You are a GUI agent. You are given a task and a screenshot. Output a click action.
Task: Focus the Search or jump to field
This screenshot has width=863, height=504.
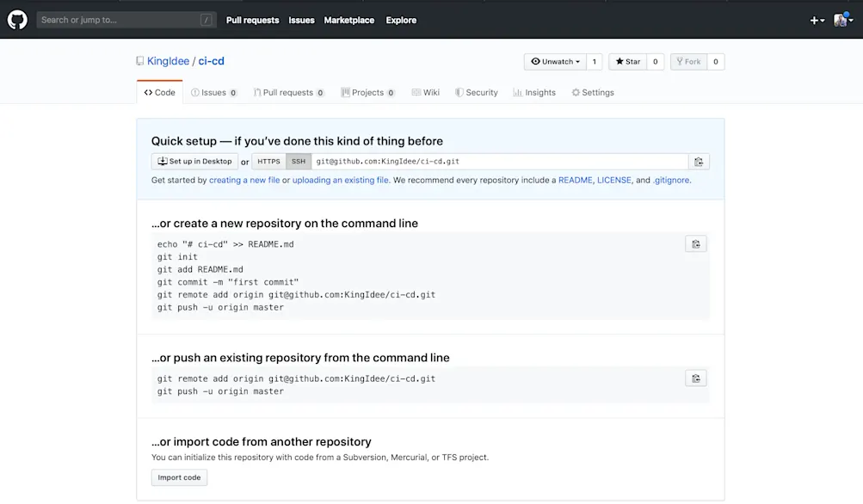click(126, 20)
